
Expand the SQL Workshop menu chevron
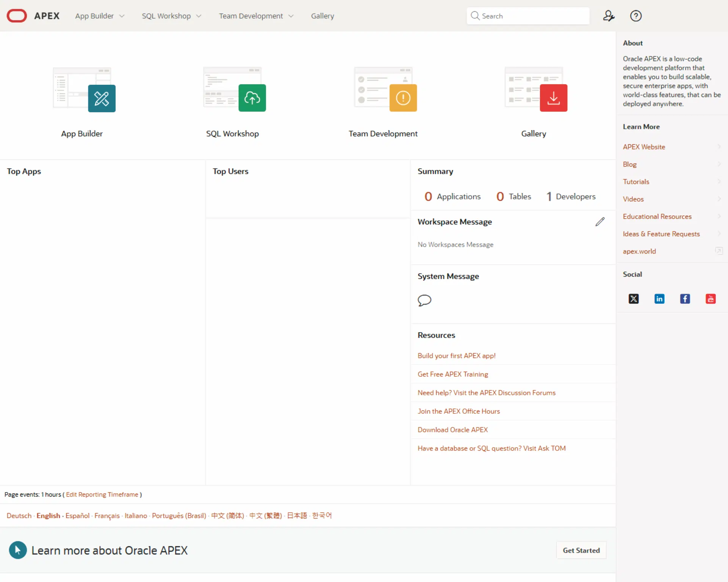199,16
